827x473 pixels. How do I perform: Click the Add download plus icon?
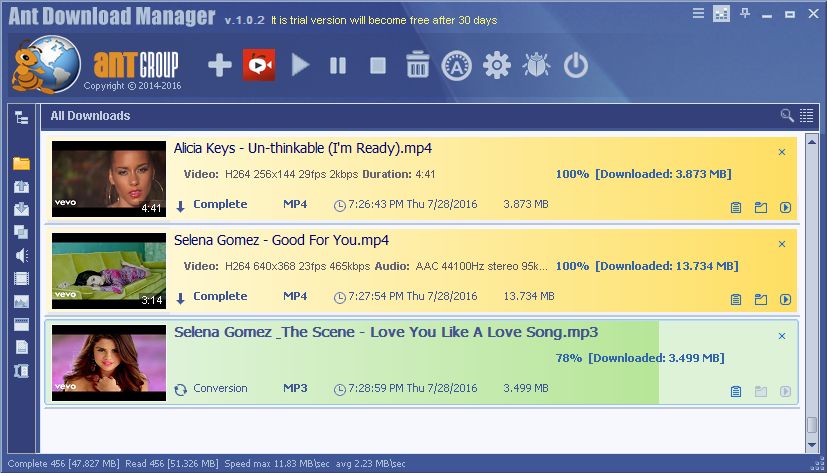(x=219, y=65)
